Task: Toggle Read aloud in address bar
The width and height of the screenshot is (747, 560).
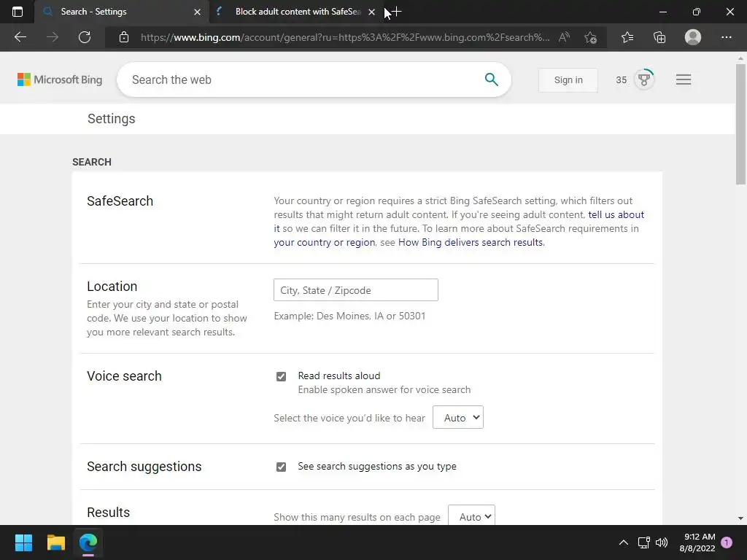Action: 564,37
